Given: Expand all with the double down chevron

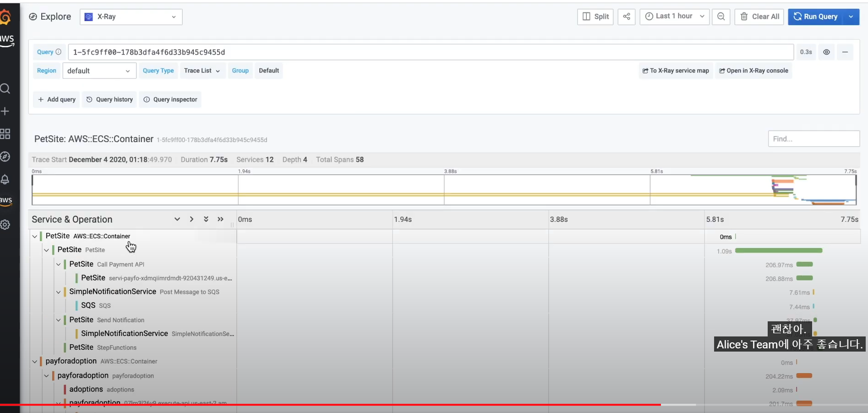Looking at the screenshot, I should pos(206,219).
